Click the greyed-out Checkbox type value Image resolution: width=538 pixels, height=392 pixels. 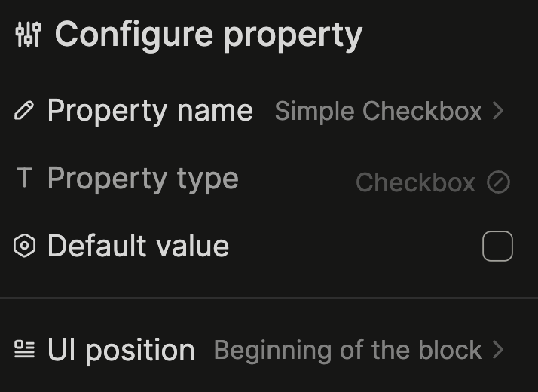415,182
